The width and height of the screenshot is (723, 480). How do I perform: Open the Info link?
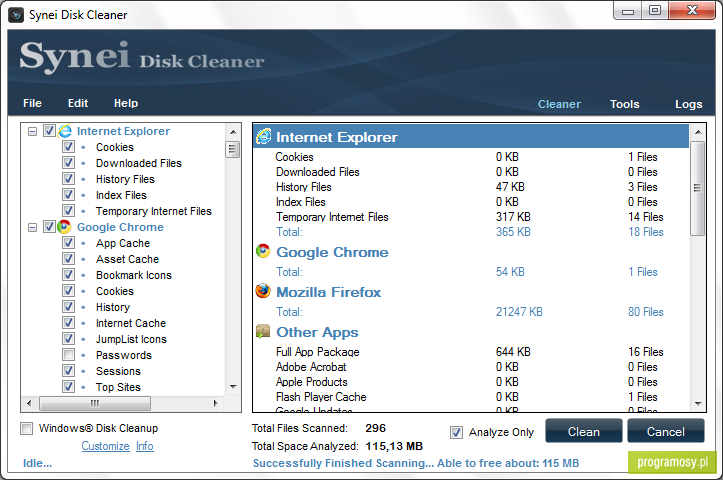point(145,446)
